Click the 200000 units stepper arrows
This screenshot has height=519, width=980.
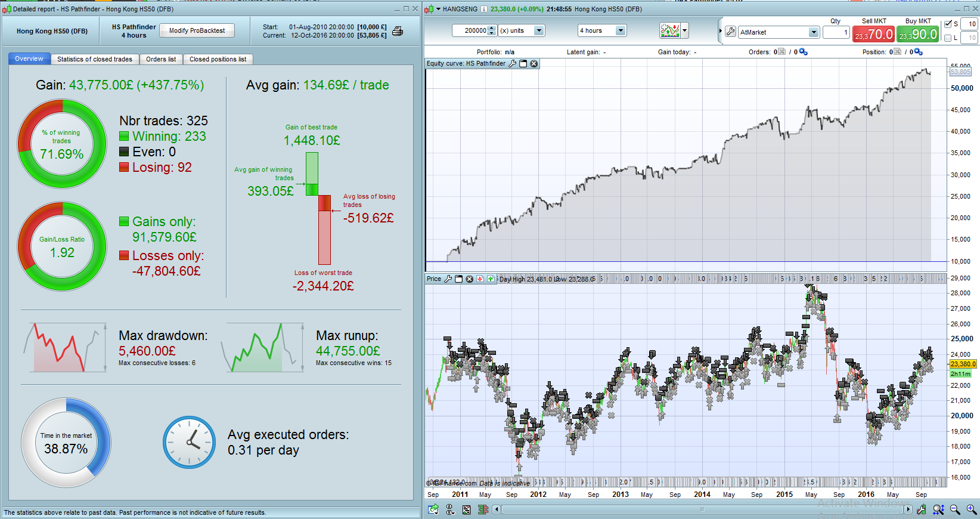click(x=492, y=30)
